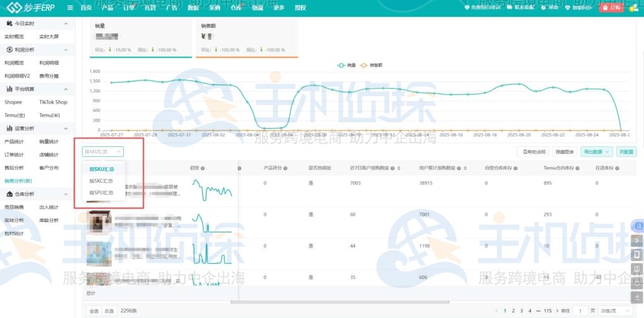Click the 列配置 button
This screenshot has width=644, height=318.
coord(626,151)
